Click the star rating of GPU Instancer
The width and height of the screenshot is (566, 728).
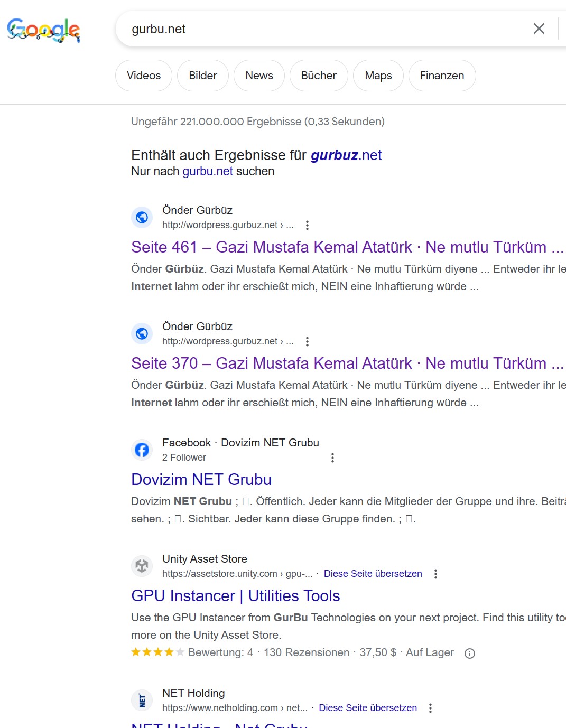(x=157, y=652)
